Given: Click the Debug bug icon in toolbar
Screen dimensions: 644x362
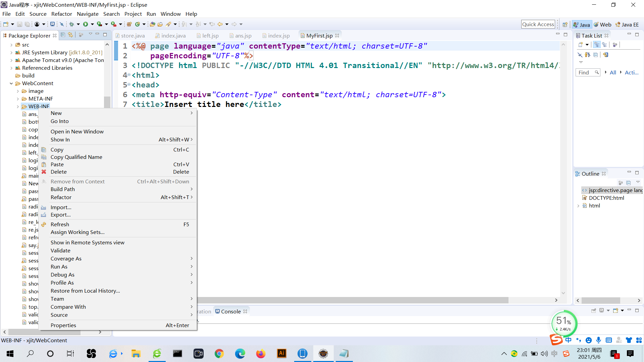Looking at the screenshot, I should click(x=71, y=24).
